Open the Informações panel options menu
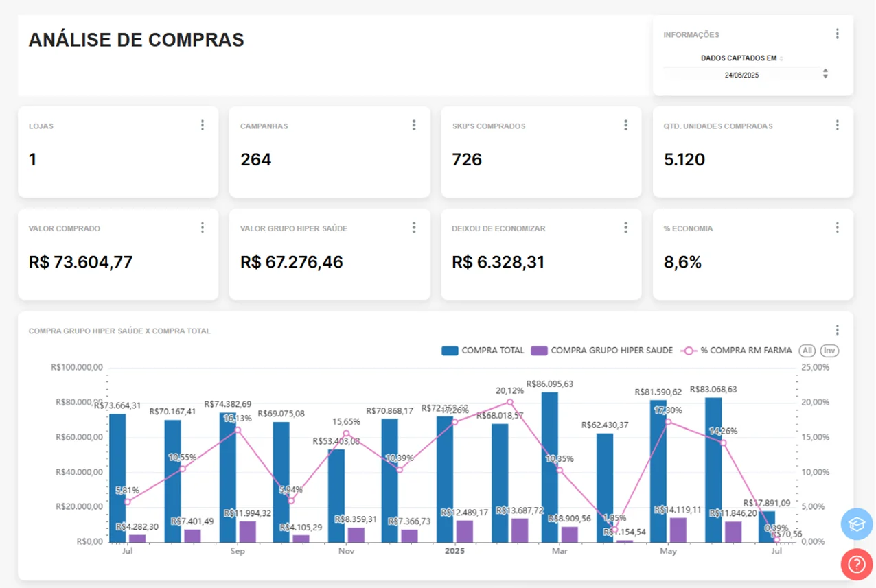This screenshot has height=588, width=876. [x=837, y=34]
